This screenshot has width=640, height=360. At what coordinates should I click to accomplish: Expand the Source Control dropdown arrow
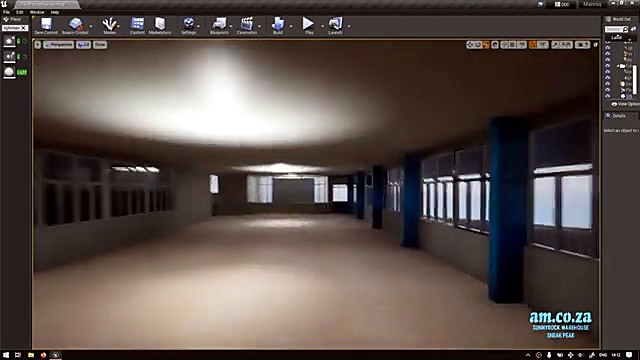tap(91, 26)
